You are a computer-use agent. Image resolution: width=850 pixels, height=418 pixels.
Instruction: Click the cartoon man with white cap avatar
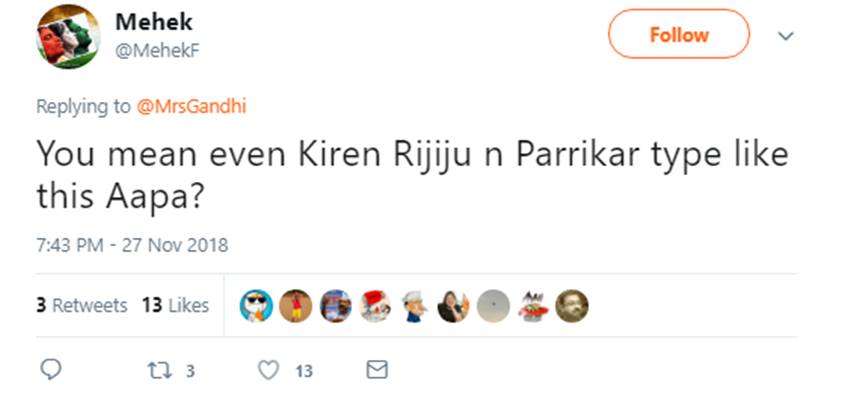414,306
